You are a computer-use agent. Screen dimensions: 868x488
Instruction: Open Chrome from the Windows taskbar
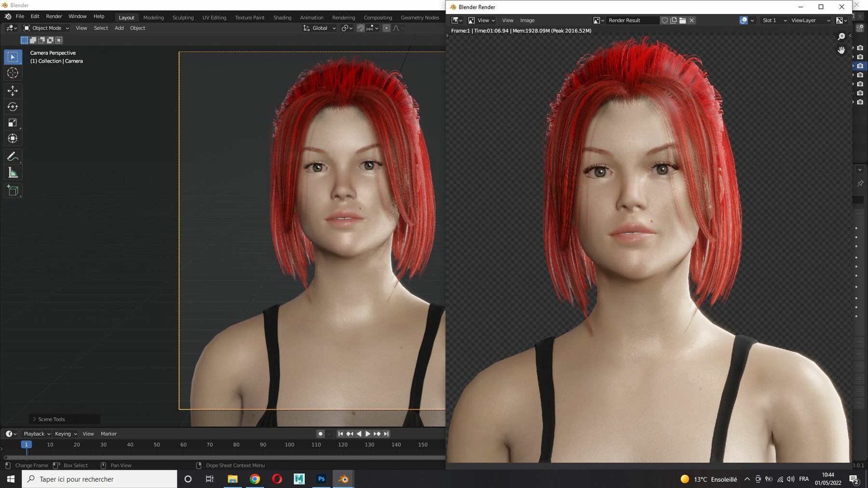click(x=255, y=479)
